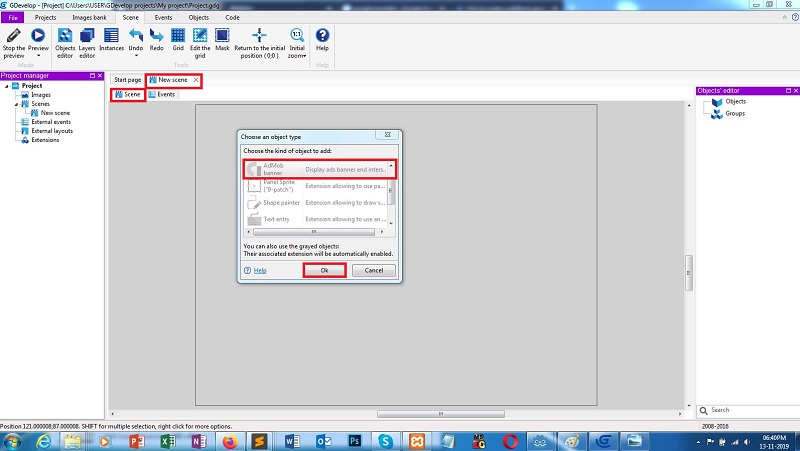Switch to the Images bank ribbon tab

point(89,17)
